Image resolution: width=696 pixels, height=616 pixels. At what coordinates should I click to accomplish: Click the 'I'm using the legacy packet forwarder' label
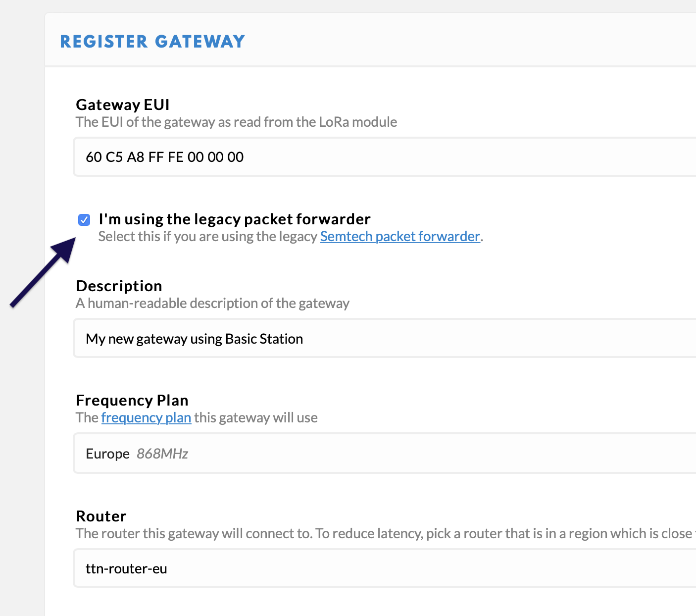pyautogui.click(x=235, y=219)
